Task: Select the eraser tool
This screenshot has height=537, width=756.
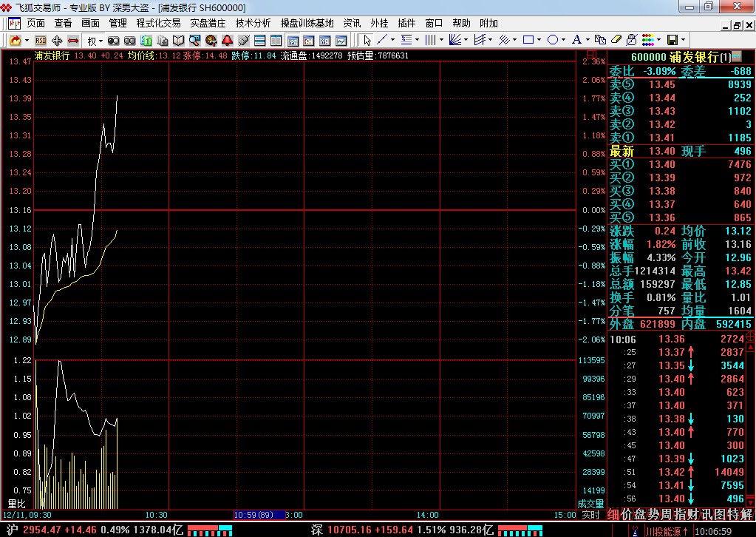Action: [x=616, y=39]
